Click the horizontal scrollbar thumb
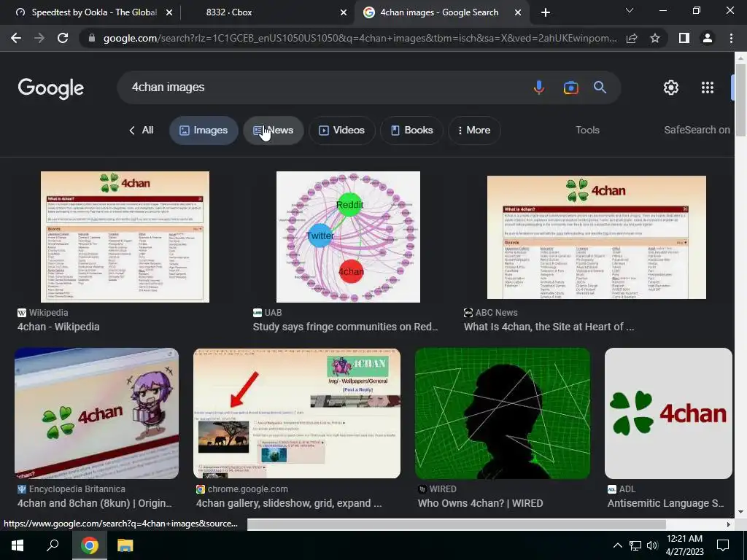Image resolution: width=747 pixels, height=560 pixels. (457, 524)
